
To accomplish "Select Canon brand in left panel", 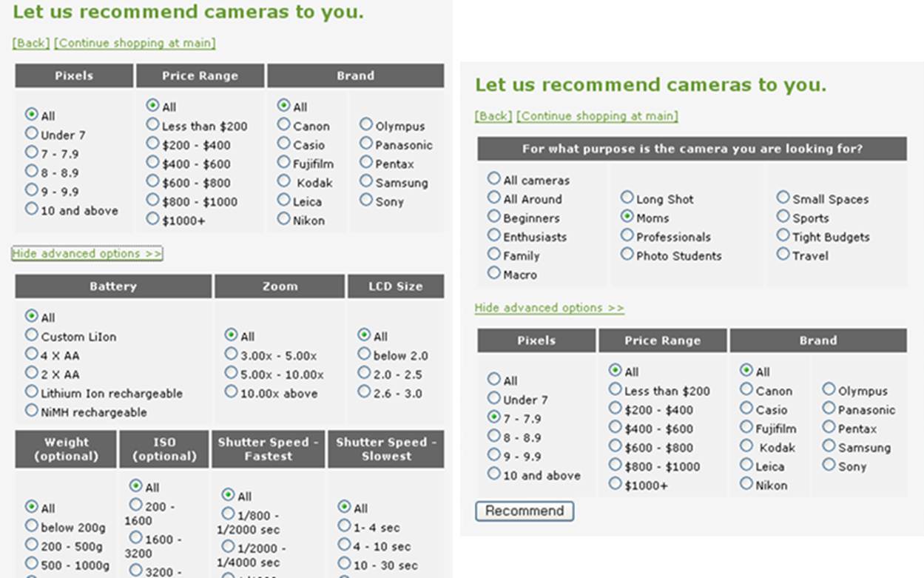I will pyautogui.click(x=283, y=124).
